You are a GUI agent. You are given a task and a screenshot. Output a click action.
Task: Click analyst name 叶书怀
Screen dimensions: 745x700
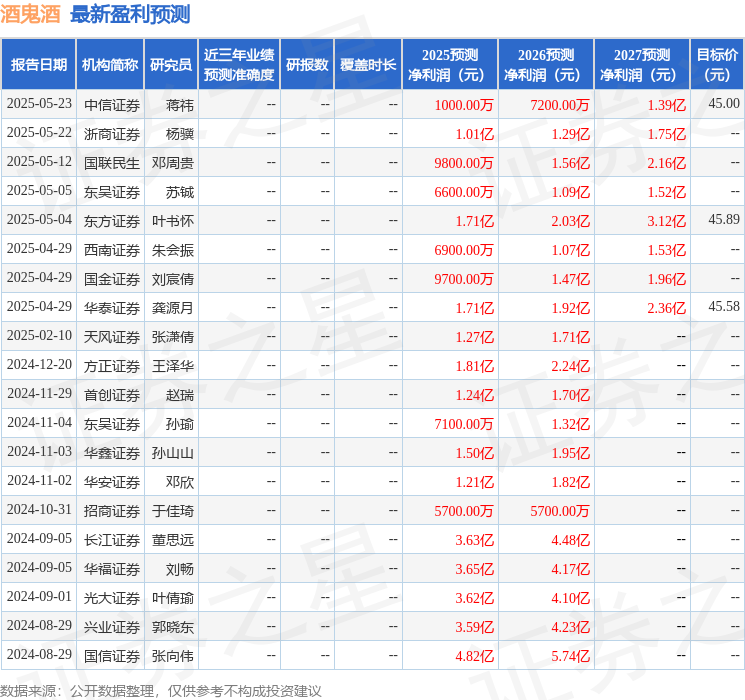pyautogui.click(x=173, y=220)
